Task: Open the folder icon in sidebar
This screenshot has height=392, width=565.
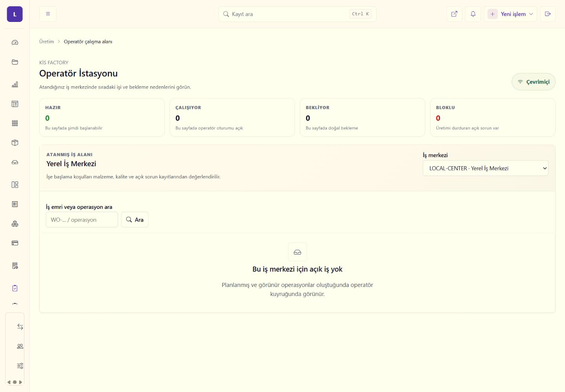Action: click(x=15, y=62)
